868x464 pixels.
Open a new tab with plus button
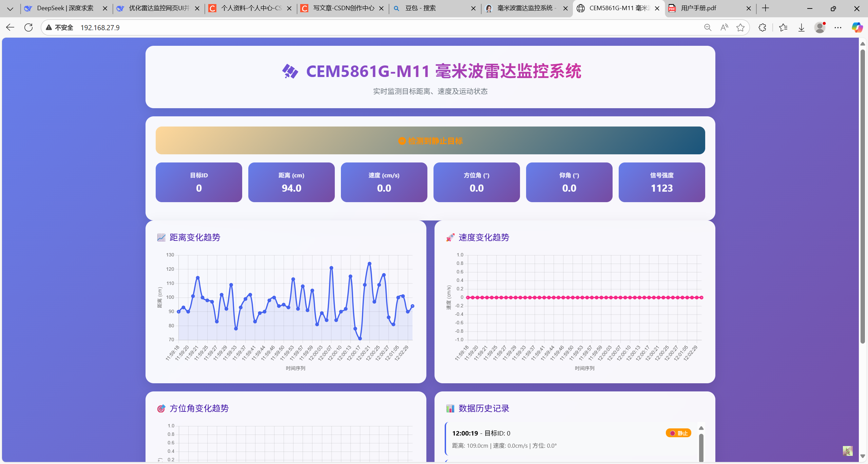pos(766,8)
